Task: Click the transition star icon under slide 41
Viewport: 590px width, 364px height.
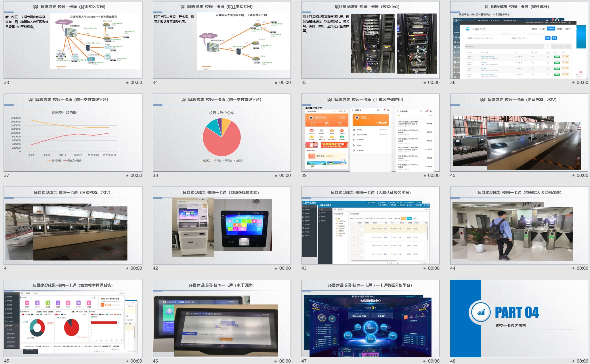Action: point(127,268)
